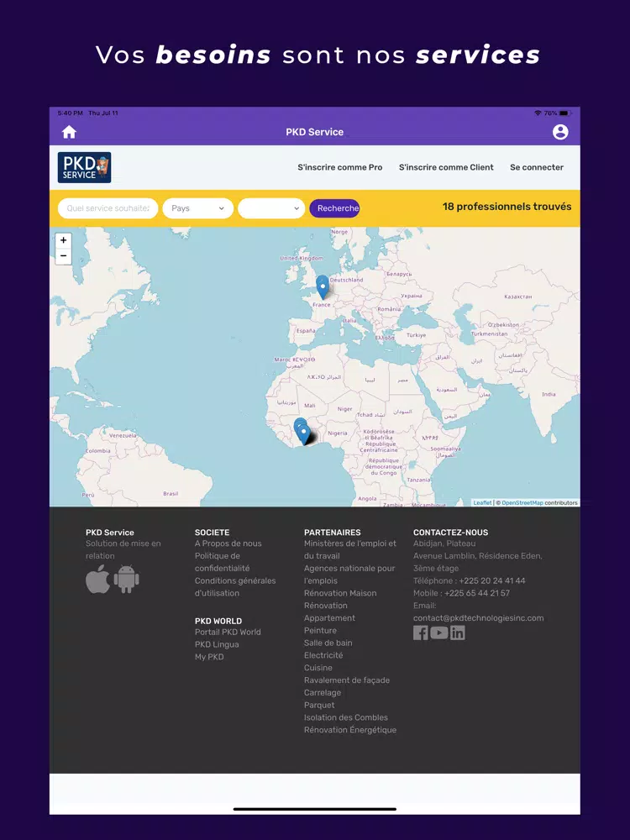Screen dimensions: 630x840
Task: Click the PKD Service logo
Action: click(x=84, y=167)
